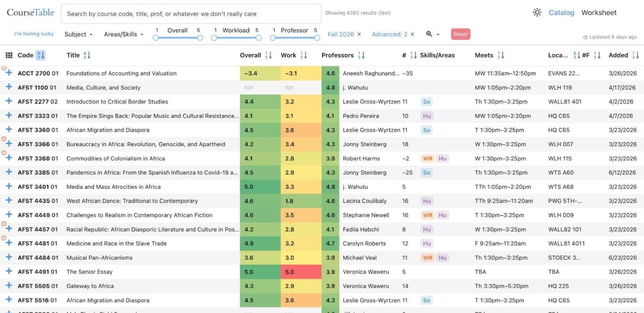Add AFST 3360 01 with plus icon

coord(9,130)
